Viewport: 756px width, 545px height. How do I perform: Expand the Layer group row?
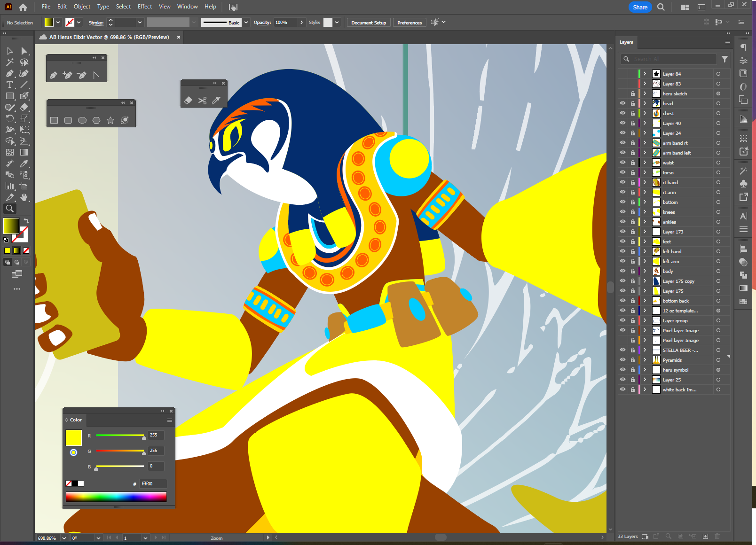point(645,320)
